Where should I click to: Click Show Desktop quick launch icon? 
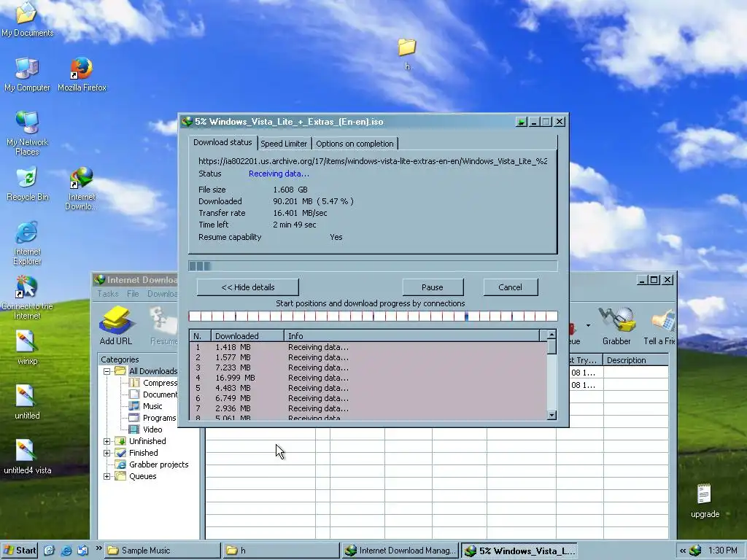coord(50,551)
